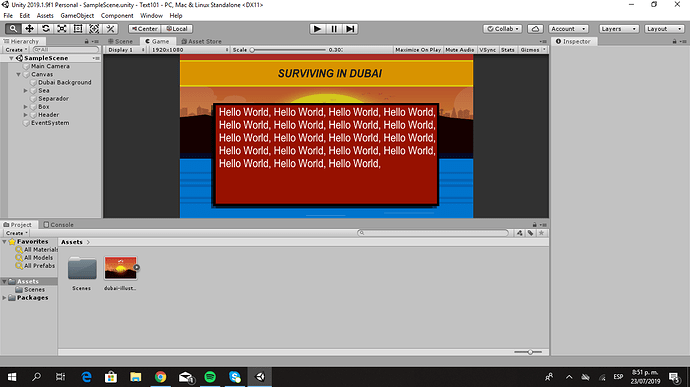
Task: Switch to the Console tab
Action: (59, 225)
